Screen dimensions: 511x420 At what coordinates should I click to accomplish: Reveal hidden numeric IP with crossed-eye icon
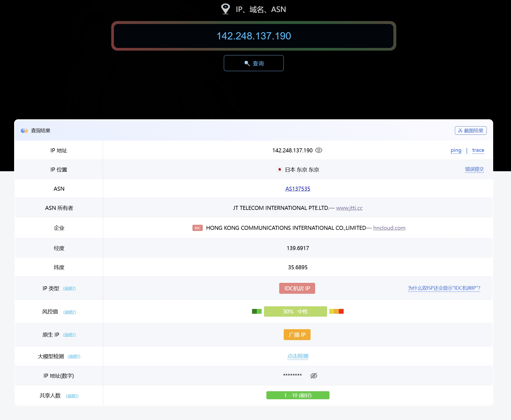(x=314, y=376)
